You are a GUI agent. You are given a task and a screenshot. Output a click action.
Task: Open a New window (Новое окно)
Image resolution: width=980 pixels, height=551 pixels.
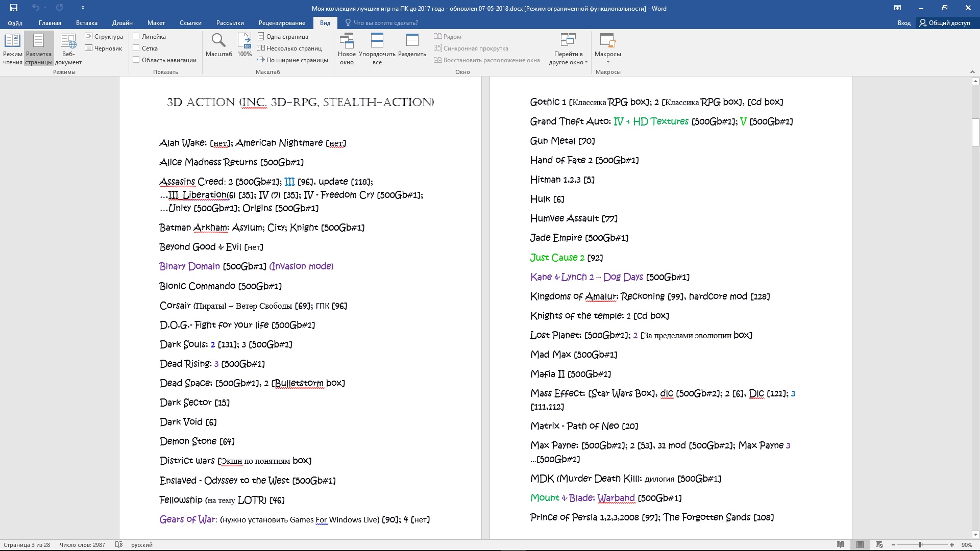[x=347, y=49]
